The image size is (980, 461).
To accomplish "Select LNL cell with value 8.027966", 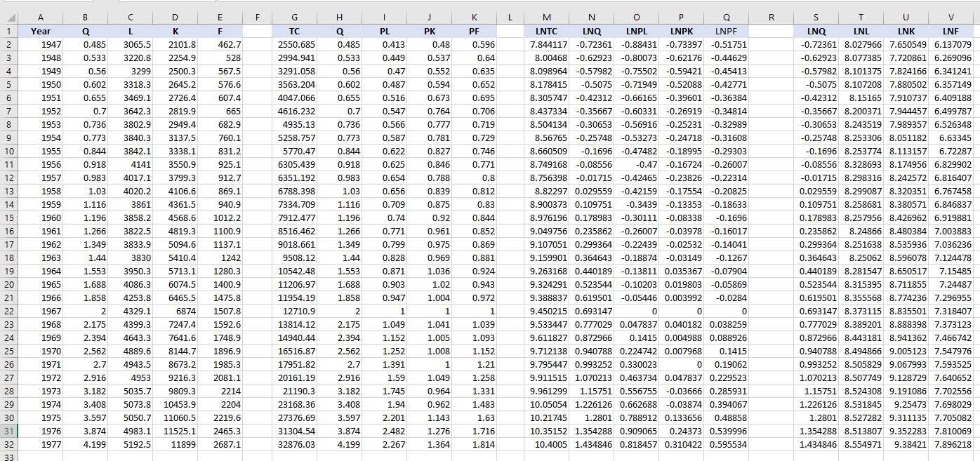I will (x=861, y=44).
